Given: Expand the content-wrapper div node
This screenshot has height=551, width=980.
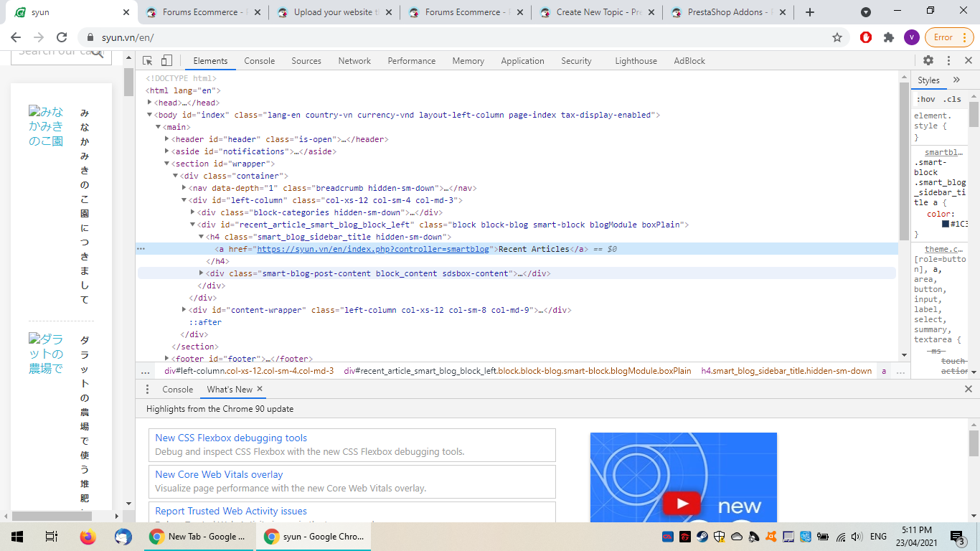Looking at the screenshot, I should point(184,310).
